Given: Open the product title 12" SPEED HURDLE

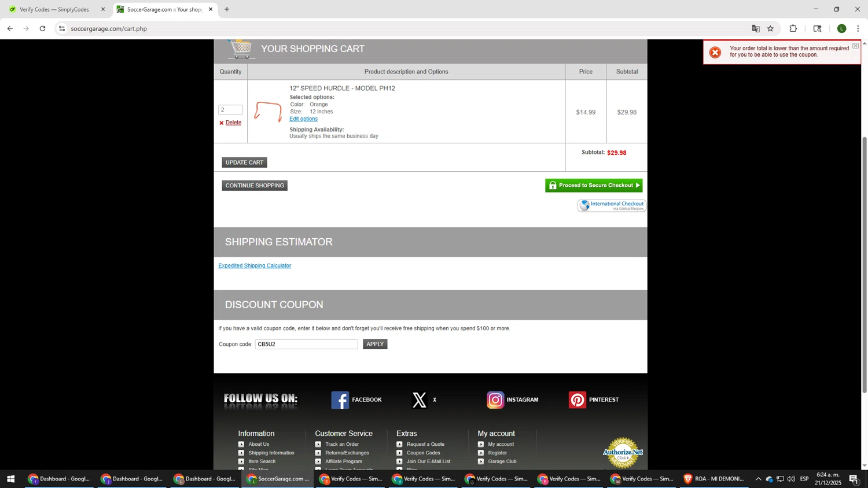Looking at the screenshot, I should point(342,88).
